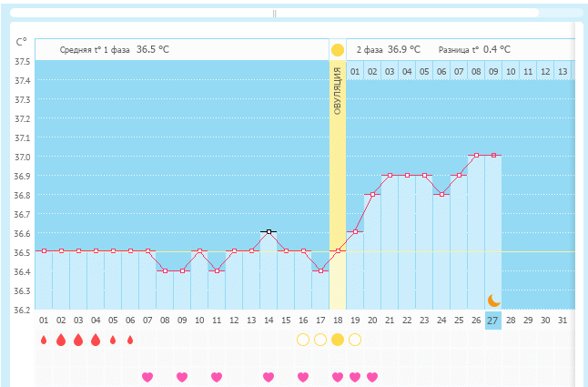Select the pink heart on day 14
588x387 pixels.
click(x=269, y=376)
